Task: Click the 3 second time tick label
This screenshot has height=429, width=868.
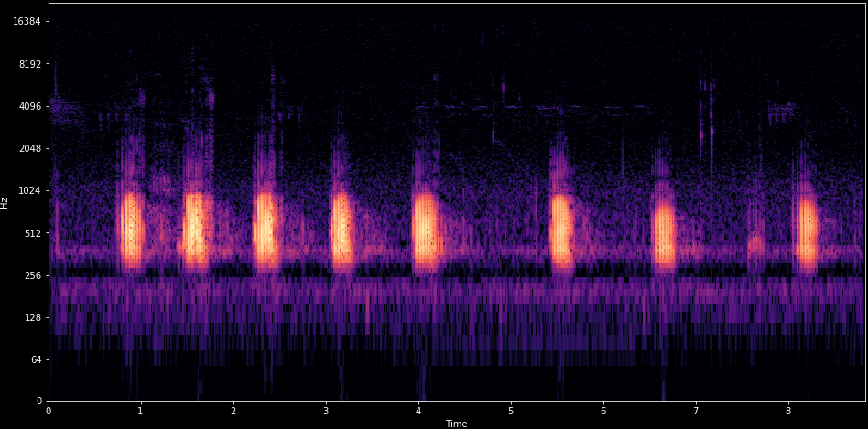Action: pos(326,412)
